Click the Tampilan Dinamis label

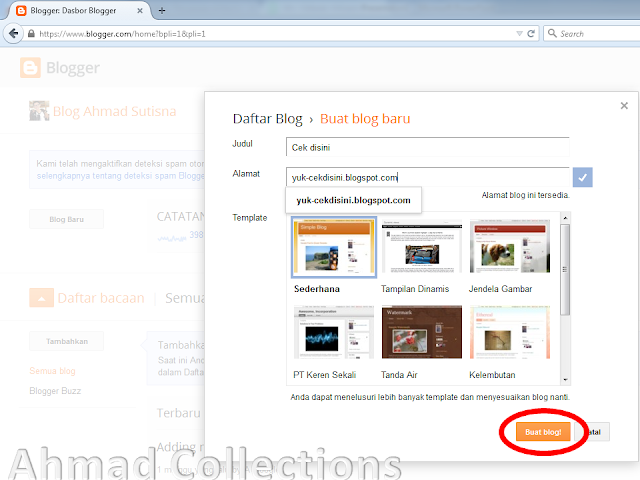pyautogui.click(x=415, y=289)
